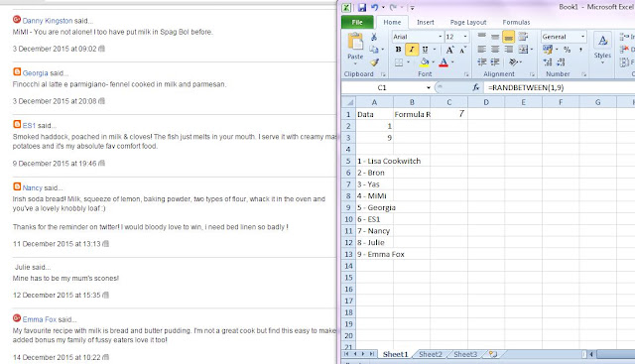Screen dimensions: 635x364
Task: Apply cell borders with the Borders icon
Action: coord(399,62)
